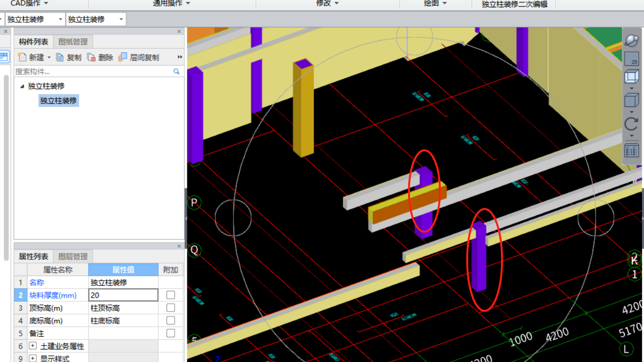The height and width of the screenshot is (362, 644).
Task: Click the P axis label in the viewport
Action: [x=195, y=202]
